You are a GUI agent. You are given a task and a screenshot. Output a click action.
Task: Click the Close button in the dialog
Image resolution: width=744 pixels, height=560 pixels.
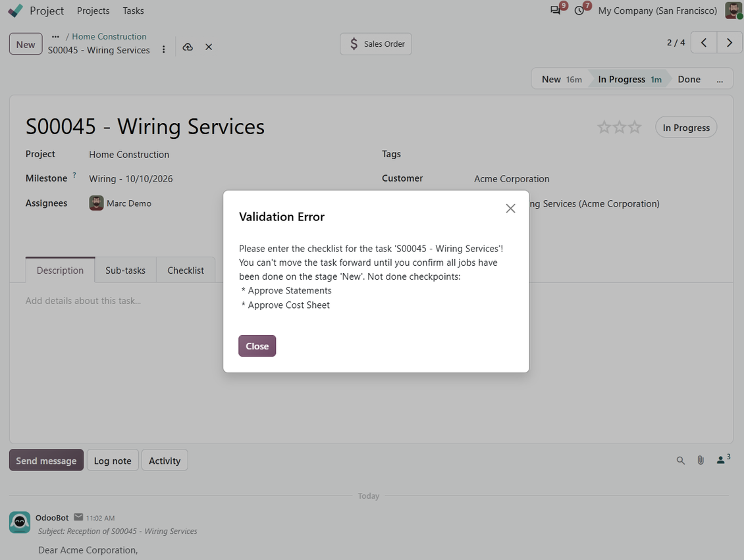click(x=257, y=346)
